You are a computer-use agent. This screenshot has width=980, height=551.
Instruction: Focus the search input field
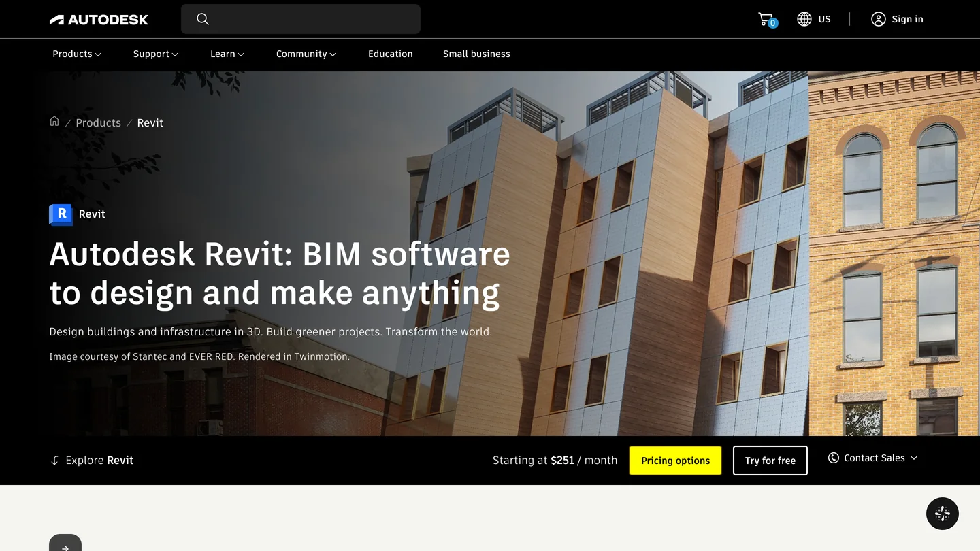pos(301,19)
